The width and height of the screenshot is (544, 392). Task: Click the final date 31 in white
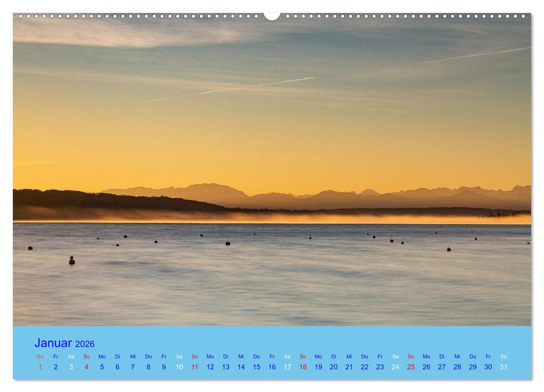(x=504, y=366)
